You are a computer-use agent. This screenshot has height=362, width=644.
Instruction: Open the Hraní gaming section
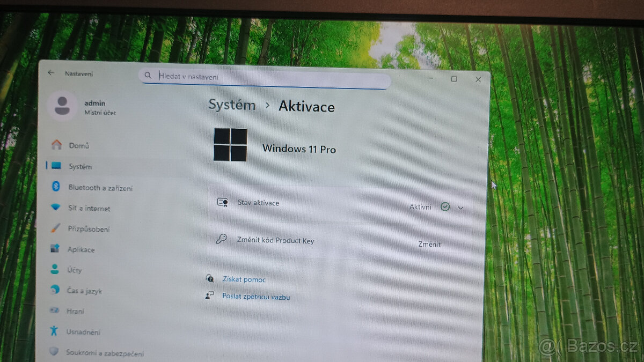pyautogui.click(x=75, y=311)
